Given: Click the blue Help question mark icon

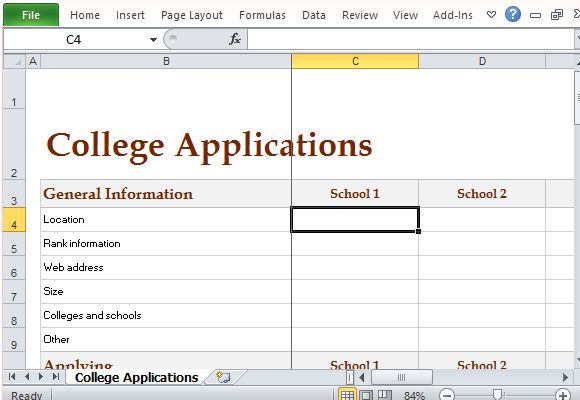Looking at the screenshot, I should 513,14.
